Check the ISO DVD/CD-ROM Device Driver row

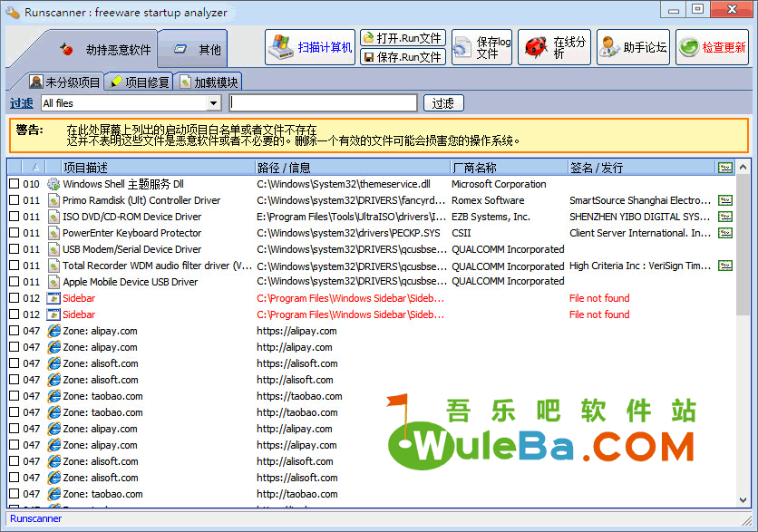pyautogui.click(x=15, y=217)
